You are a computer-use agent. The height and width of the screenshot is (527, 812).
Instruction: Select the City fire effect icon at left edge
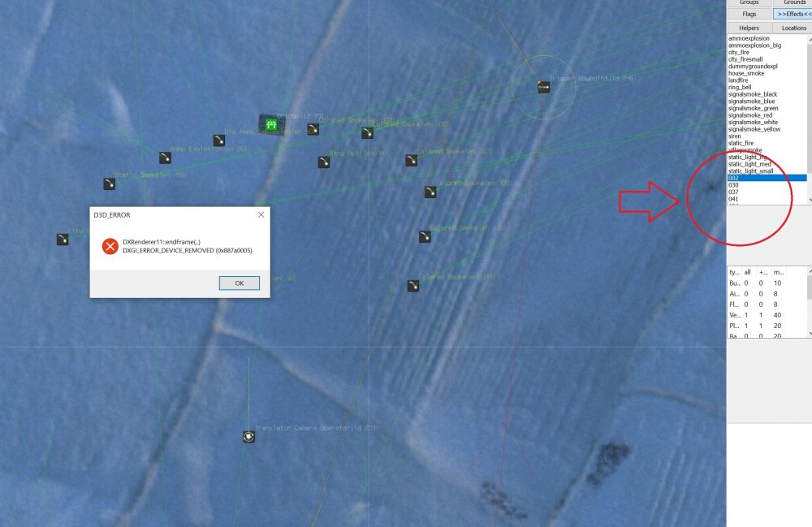pyautogui.click(x=63, y=240)
